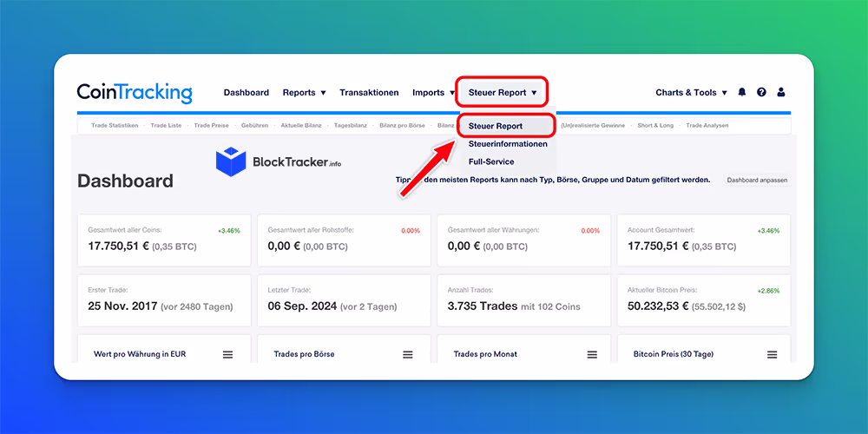868x434 pixels.
Task: Open Short & Long link
Action: coord(655,126)
